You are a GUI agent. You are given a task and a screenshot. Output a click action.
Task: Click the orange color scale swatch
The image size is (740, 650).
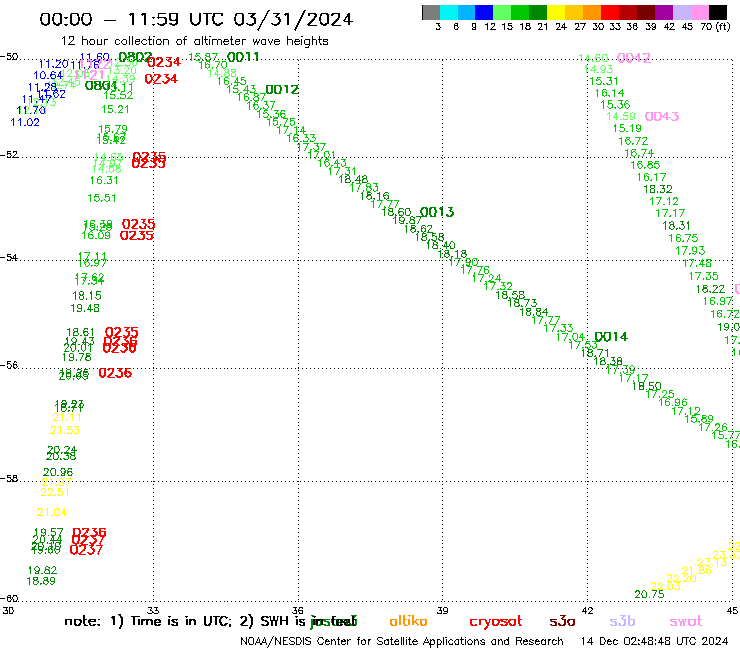(592, 12)
